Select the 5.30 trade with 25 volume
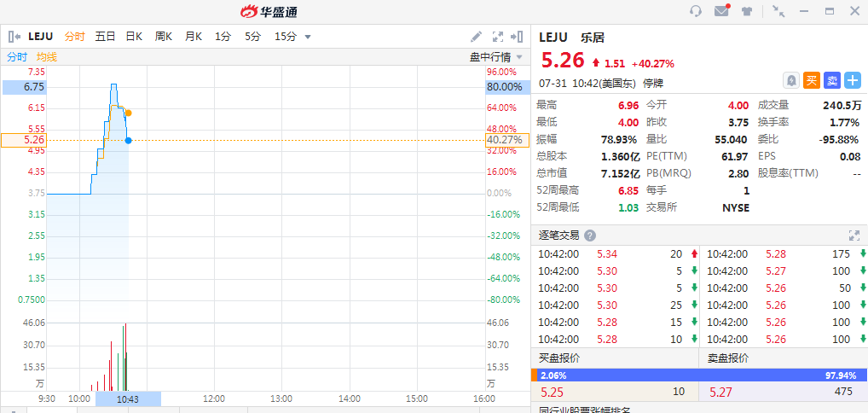 coord(615,305)
